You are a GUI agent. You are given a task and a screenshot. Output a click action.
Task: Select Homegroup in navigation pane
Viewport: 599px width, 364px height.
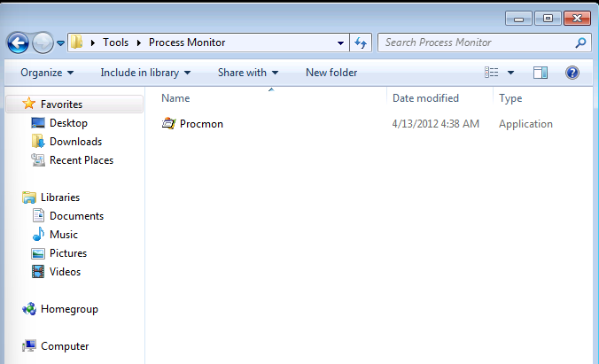[x=69, y=309]
